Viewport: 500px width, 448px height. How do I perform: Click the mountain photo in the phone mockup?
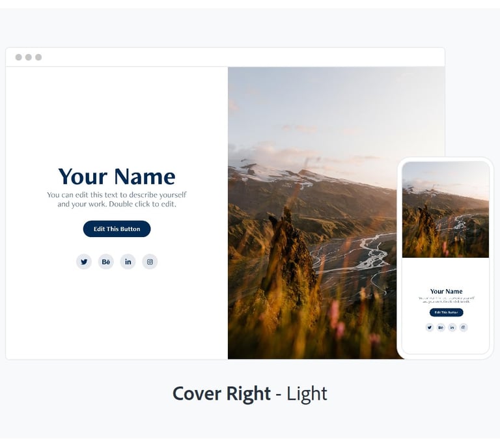coord(446,210)
